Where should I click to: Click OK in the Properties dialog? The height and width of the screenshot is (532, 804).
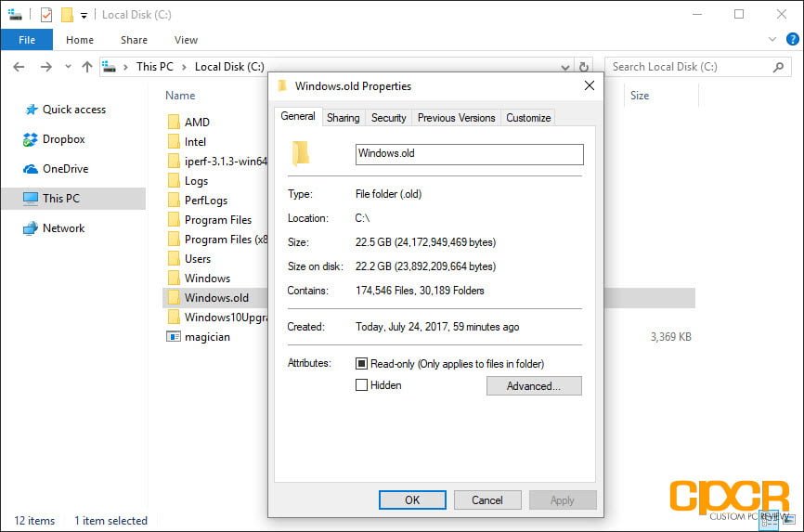412,500
